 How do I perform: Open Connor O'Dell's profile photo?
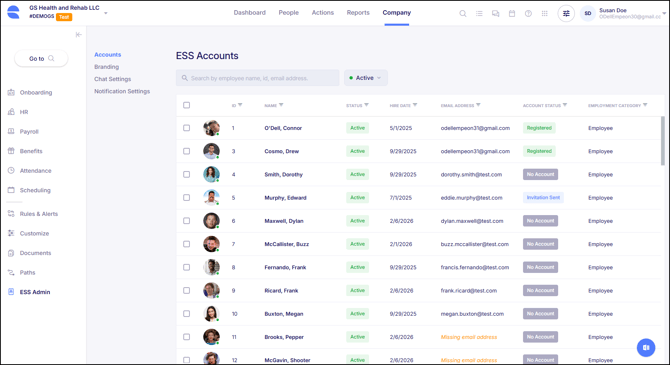[x=211, y=128]
